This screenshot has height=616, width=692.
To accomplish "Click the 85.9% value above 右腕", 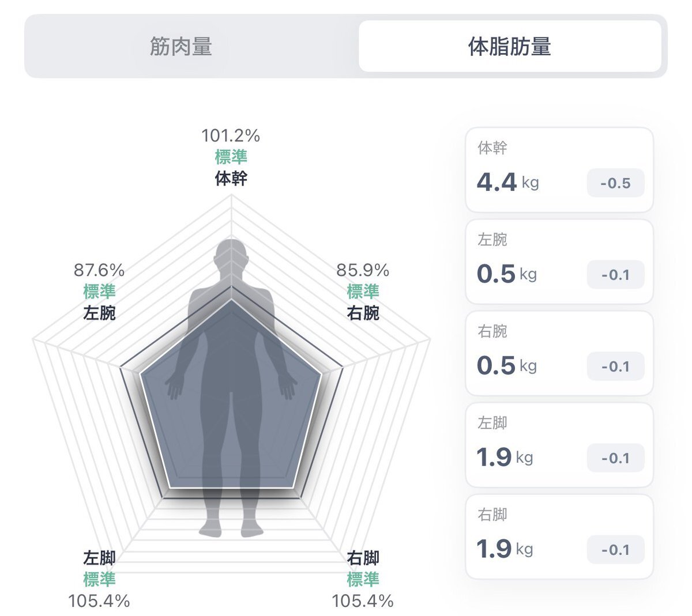I will 363,270.
